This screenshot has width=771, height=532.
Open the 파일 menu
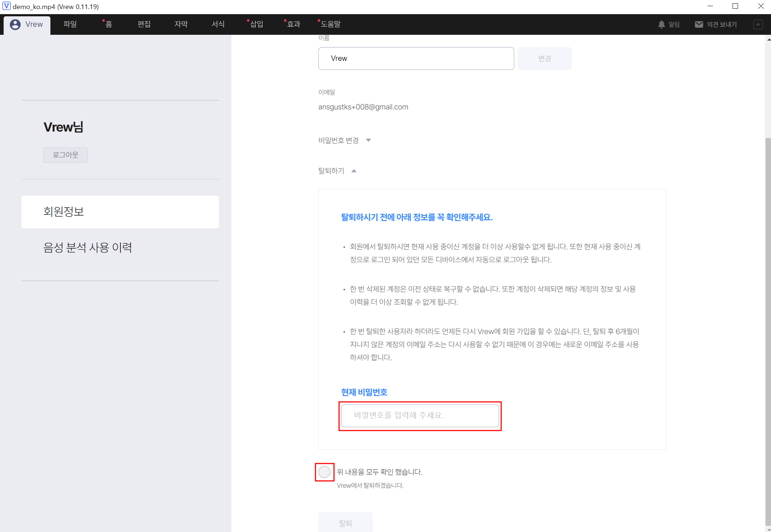coord(70,24)
